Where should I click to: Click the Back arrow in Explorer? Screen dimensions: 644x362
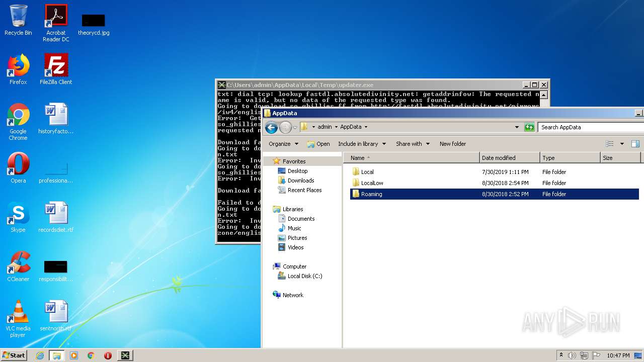[x=272, y=127]
